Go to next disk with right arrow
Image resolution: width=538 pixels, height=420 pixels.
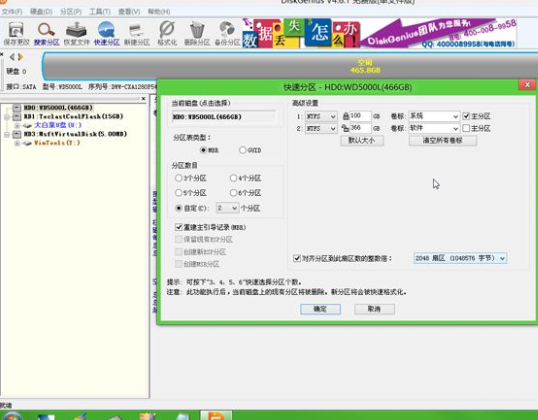(21, 57)
